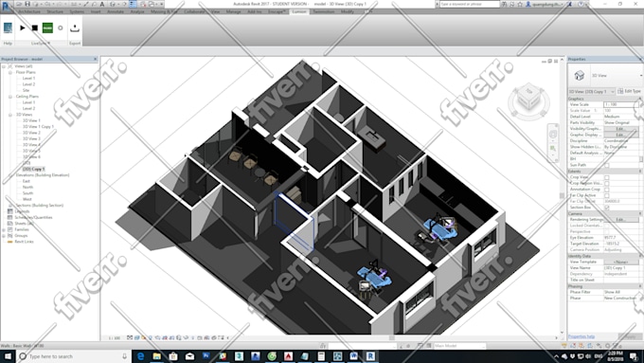Image resolution: width=644 pixels, height=363 pixels.
Task: Click the Text tool icon in quick access toolbar
Action: tap(102, 4)
